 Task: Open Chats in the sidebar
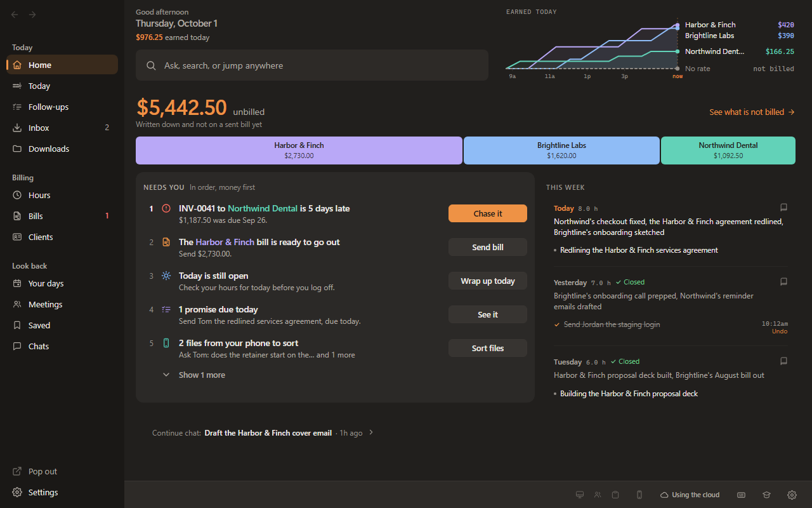tap(62, 346)
